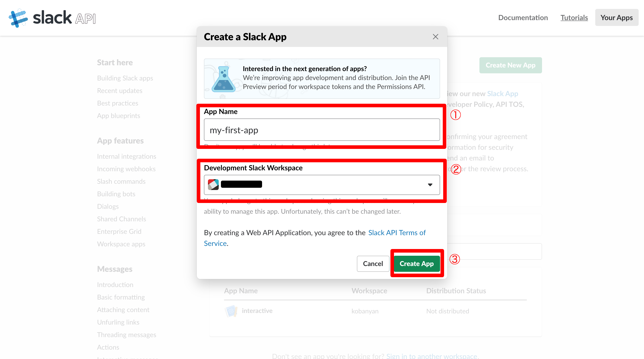
Task: Open the Slack API Terms of Service link
Action: (x=397, y=232)
